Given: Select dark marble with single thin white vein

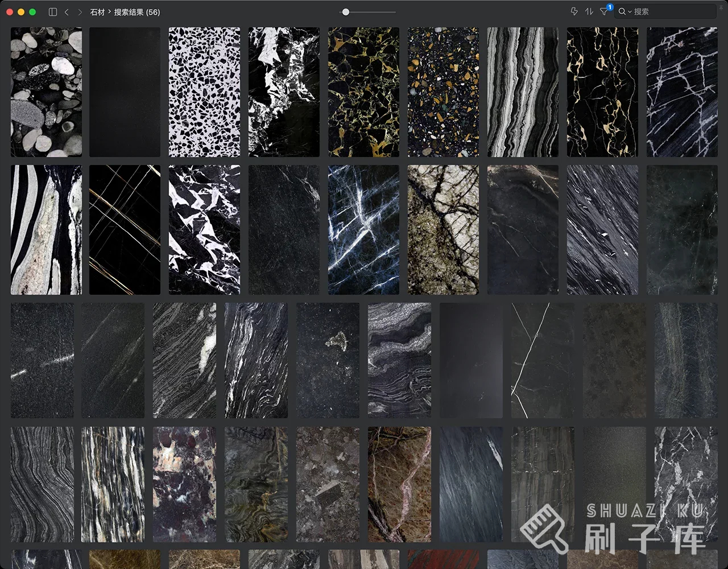Looking at the screenshot, I should click(x=542, y=360).
